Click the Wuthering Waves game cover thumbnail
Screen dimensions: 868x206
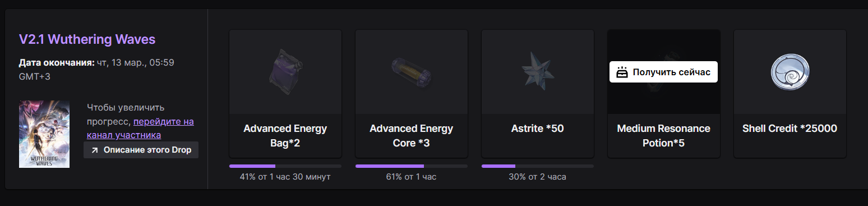tap(44, 134)
